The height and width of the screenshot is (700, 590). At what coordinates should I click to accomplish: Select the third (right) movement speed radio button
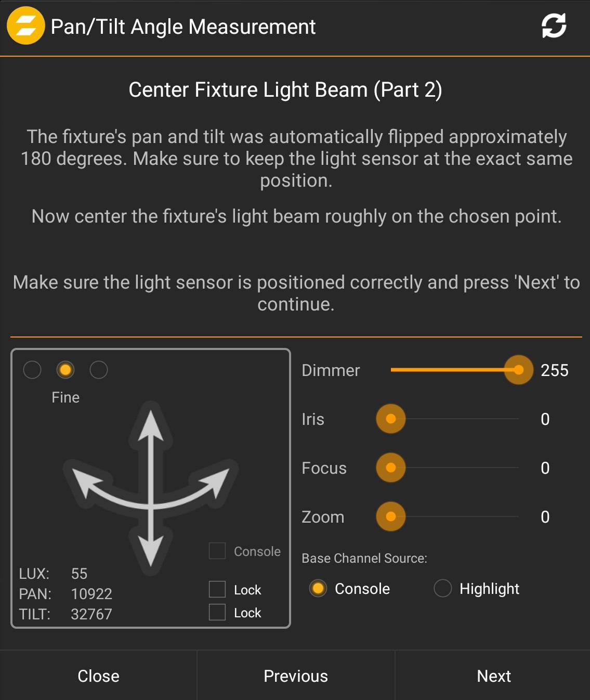pos(99,370)
